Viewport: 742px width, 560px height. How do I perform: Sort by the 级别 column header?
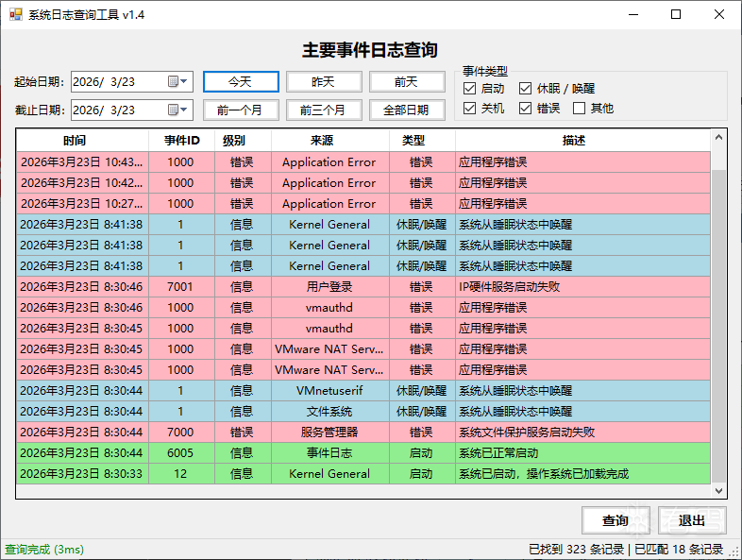click(243, 141)
